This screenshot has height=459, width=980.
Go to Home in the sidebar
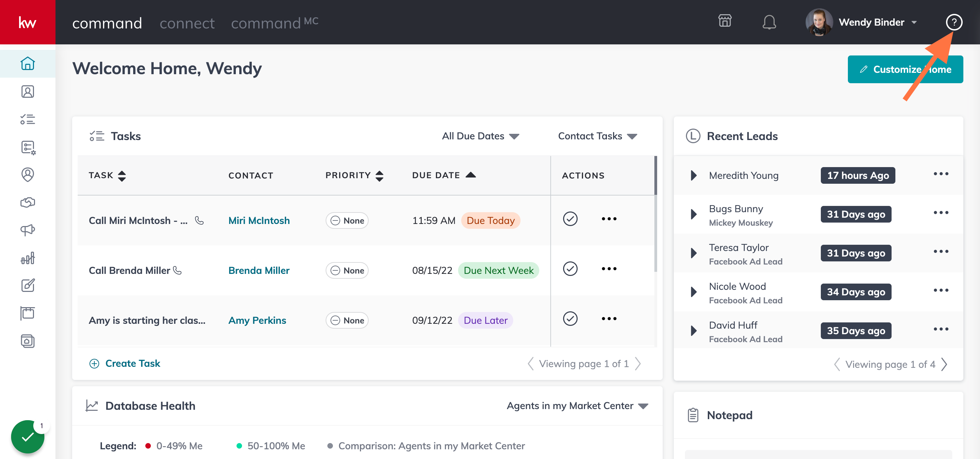tap(27, 63)
